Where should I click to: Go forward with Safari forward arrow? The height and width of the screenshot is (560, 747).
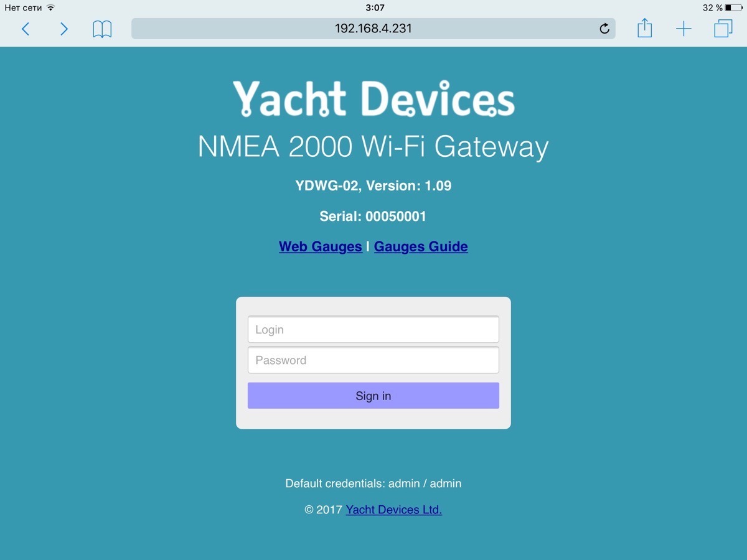point(63,29)
